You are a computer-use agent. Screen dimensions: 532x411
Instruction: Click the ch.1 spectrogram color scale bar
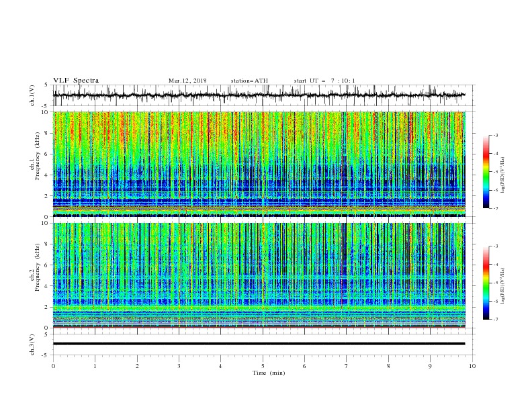click(486, 172)
